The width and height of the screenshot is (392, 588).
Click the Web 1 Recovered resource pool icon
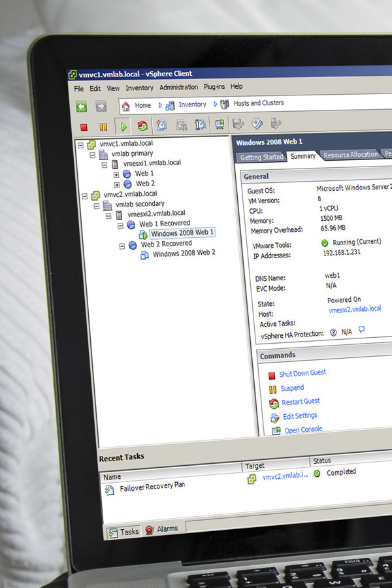pos(131,225)
